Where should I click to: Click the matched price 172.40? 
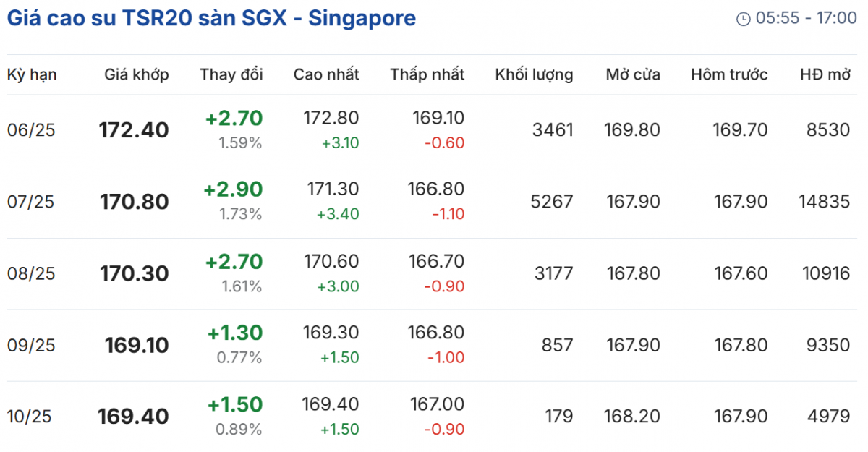134,130
